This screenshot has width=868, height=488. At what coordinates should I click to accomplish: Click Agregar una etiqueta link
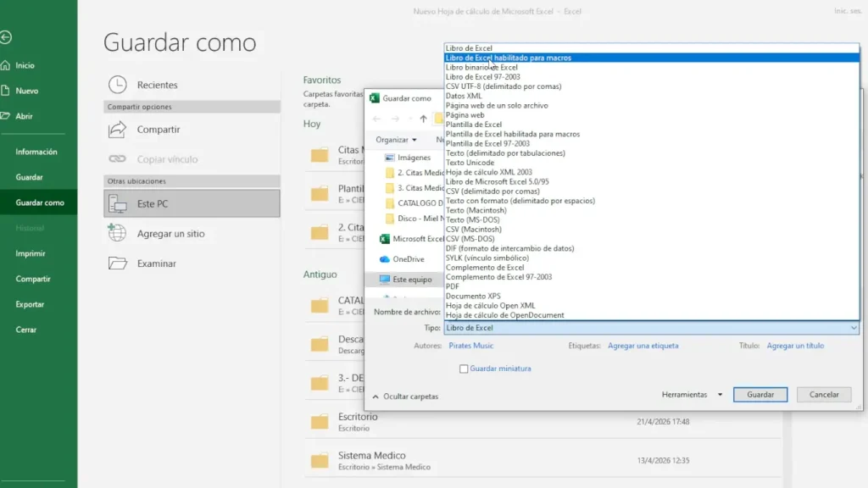click(643, 346)
